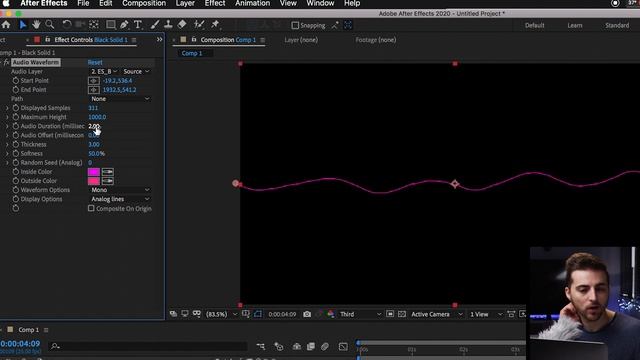
Task: Click the draft 3D icon in timeline
Action: [x=279, y=347]
